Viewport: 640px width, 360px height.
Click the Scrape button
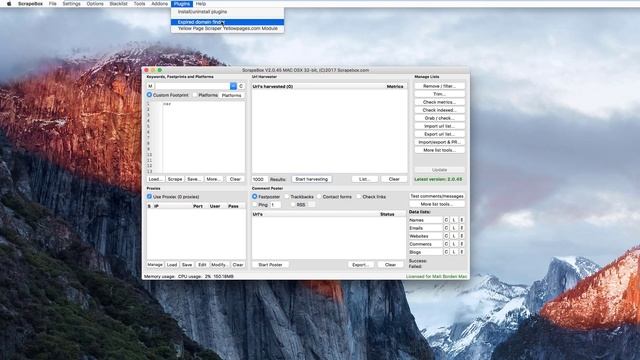pyautogui.click(x=175, y=179)
